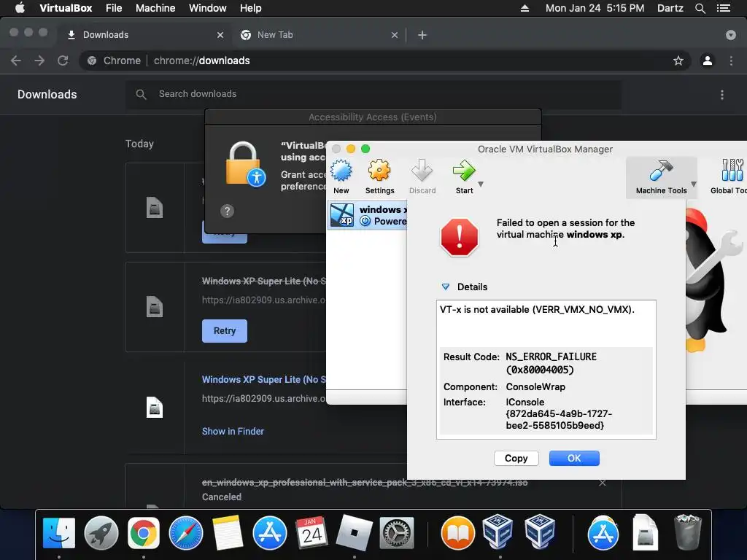747x560 pixels.
Task: Click the red error stop-sign icon
Action: (460, 237)
